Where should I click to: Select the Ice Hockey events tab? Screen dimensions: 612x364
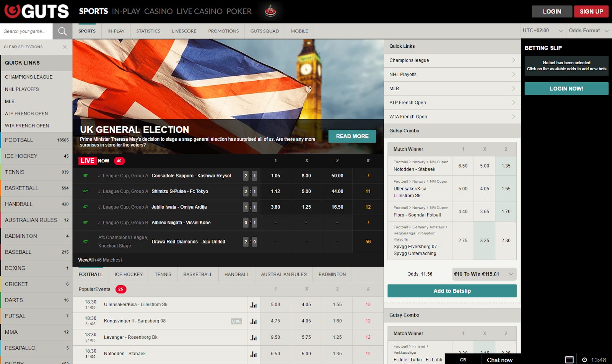point(129,275)
